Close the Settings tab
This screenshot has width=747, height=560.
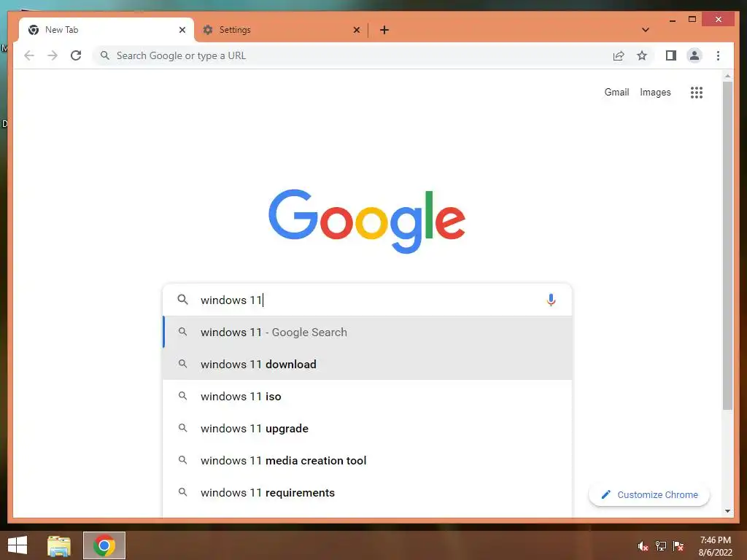tap(356, 30)
